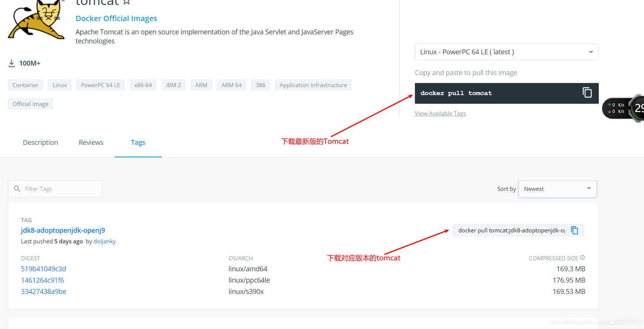
Task: Click the DIGEST column header
Action: tap(31, 258)
